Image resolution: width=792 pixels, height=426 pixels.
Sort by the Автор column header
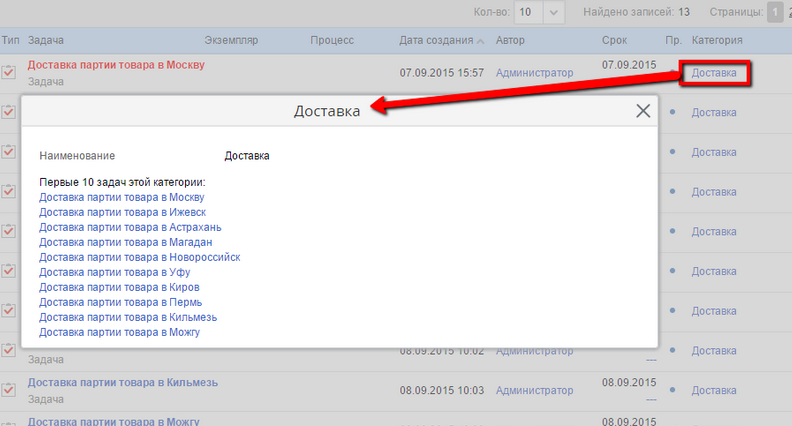[510, 41]
